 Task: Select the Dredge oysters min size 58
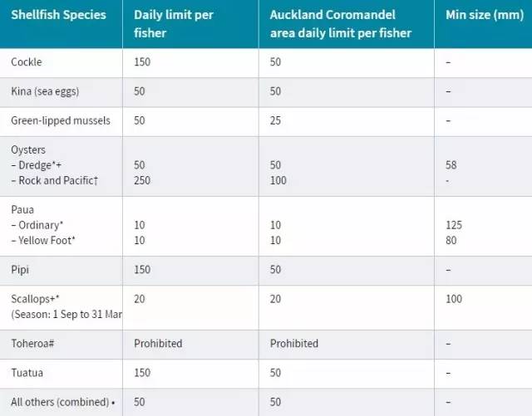451,165
